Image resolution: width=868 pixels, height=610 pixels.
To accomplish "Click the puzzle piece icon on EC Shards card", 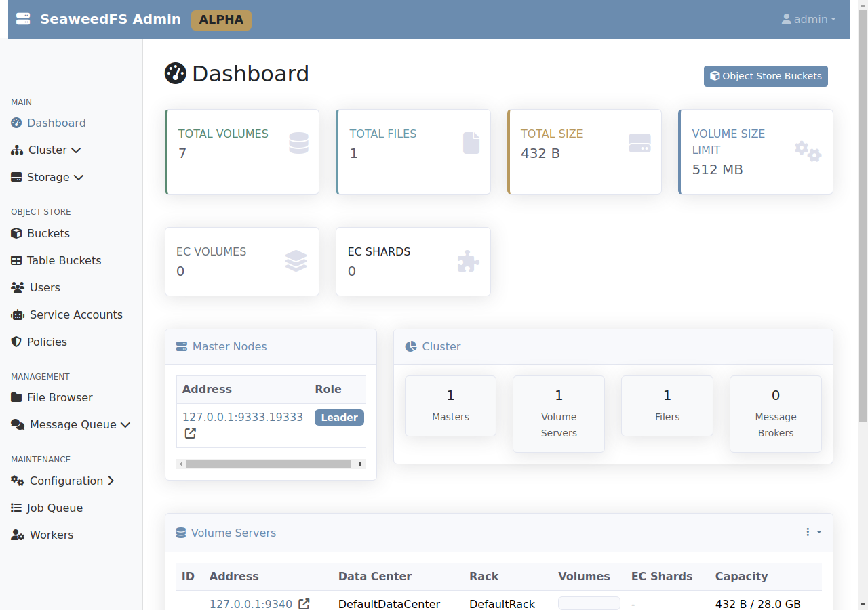I will click(469, 261).
